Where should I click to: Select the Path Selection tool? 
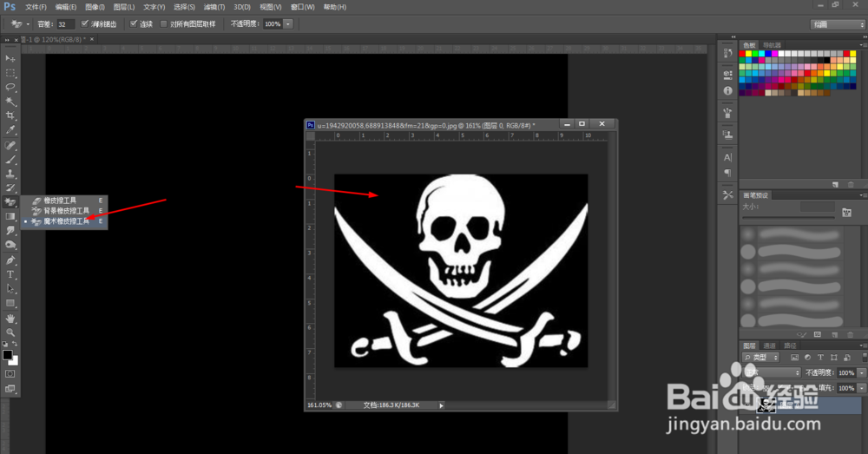[x=10, y=289]
